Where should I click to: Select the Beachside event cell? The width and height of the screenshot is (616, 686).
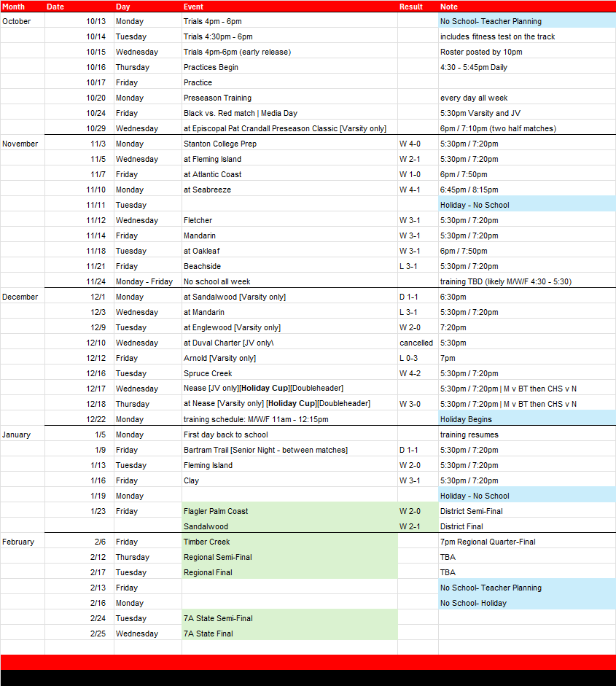pyautogui.click(x=202, y=267)
